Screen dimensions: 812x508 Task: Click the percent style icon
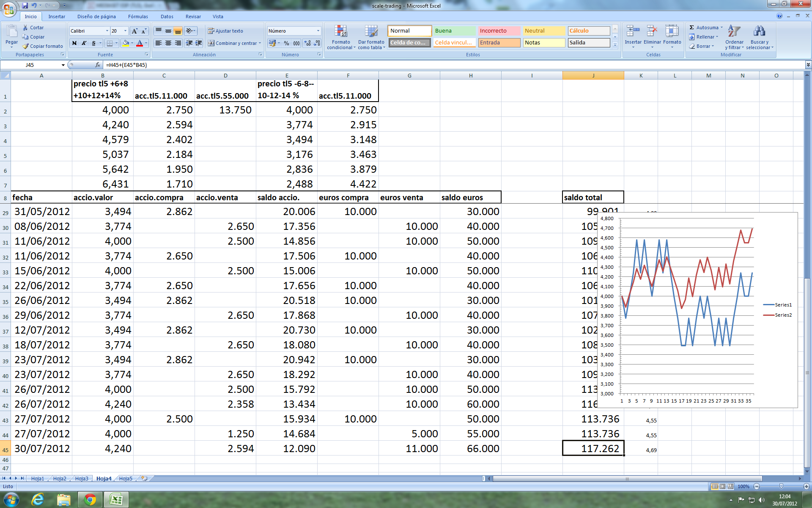(x=286, y=43)
